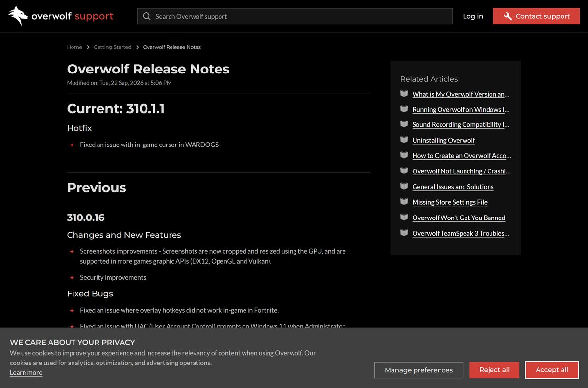Open Overwolf Not Launching / Crashing article
This screenshot has height=388, width=588.
(461, 171)
